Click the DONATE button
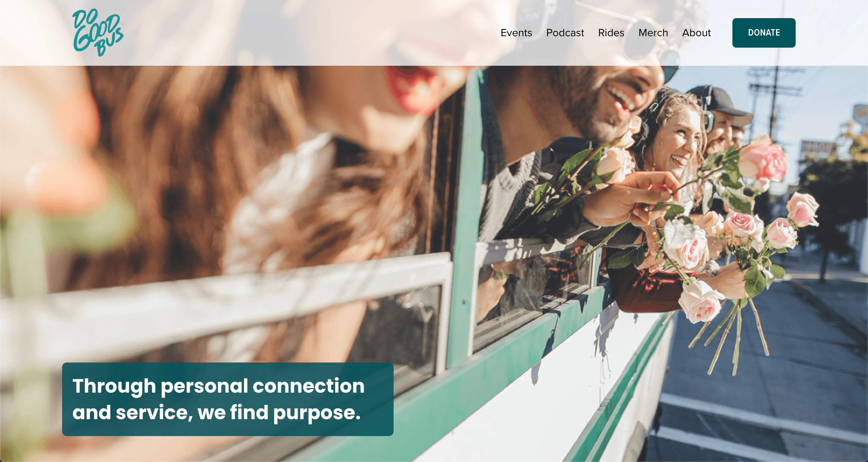Viewport: 868px width, 462px height. [x=763, y=33]
